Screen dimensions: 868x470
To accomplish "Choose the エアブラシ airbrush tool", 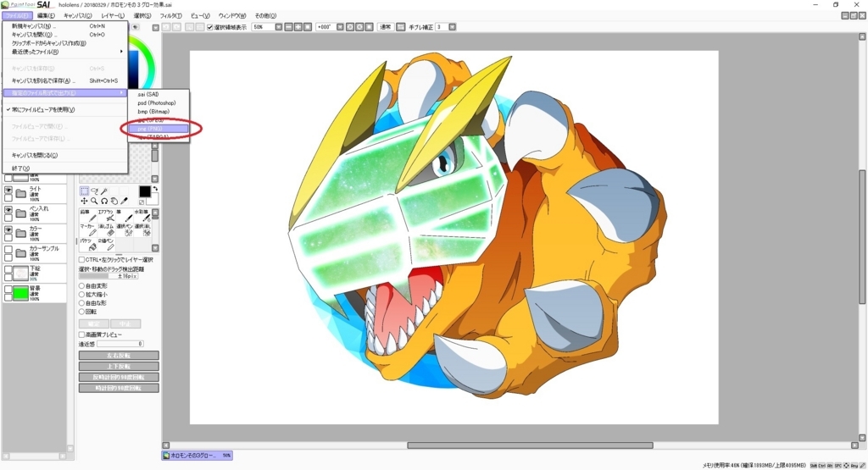I will pos(105,216).
